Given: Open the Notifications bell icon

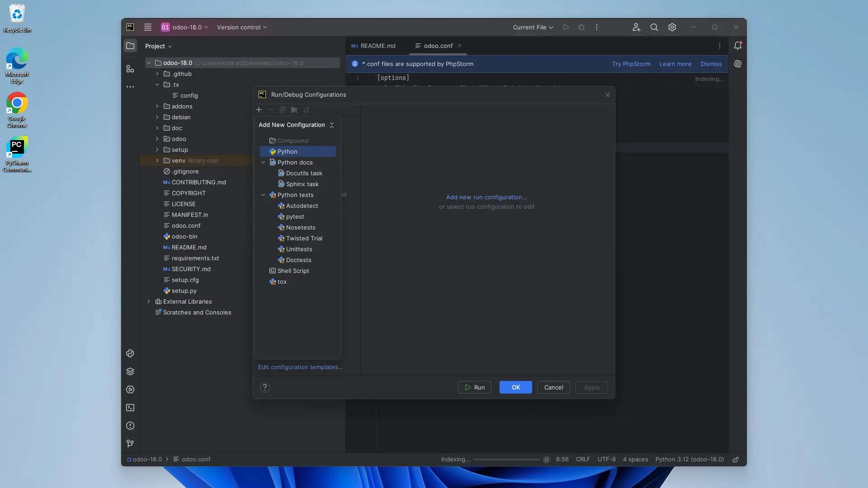Looking at the screenshot, I should pos(738,46).
